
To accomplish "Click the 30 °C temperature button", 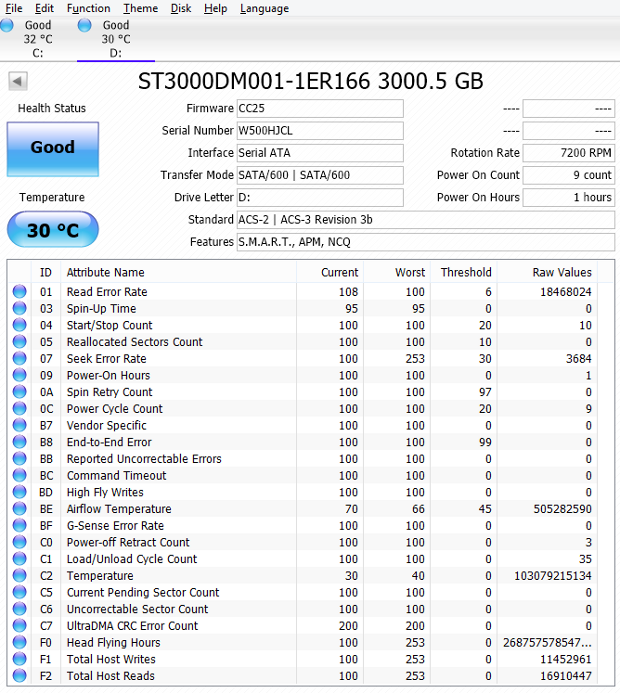I will [53, 231].
